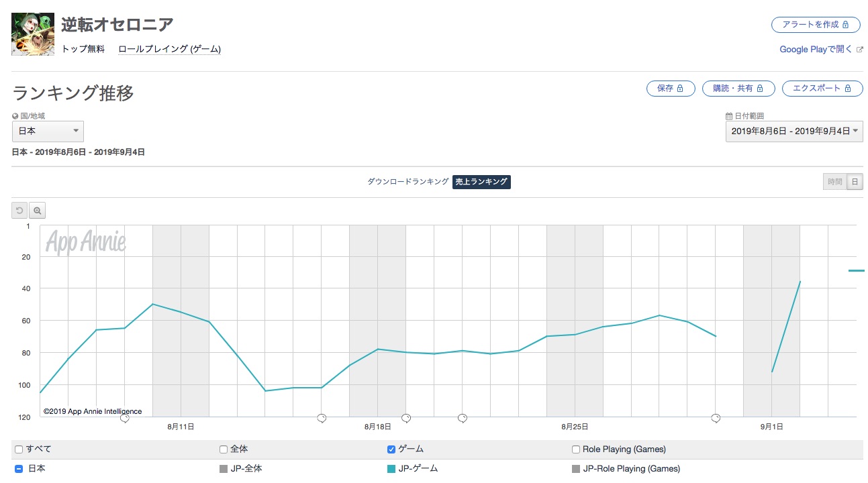Click the event bubble marker between 8月18日 and 8月25日
The image size is (868, 483).
463,418
